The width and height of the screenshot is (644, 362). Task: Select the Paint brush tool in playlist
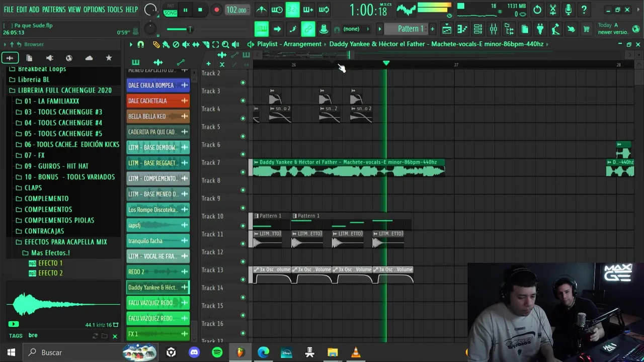click(x=166, y=44)
